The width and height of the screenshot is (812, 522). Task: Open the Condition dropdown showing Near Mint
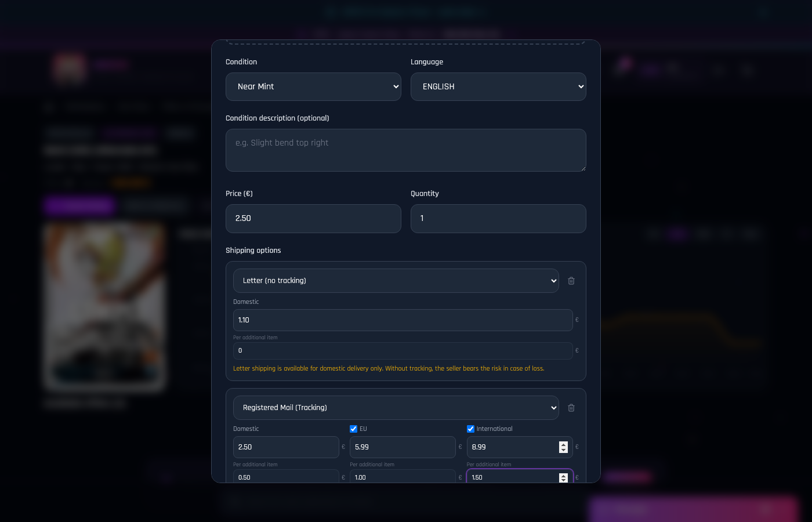pyautogui.click(x=313, y=86)
